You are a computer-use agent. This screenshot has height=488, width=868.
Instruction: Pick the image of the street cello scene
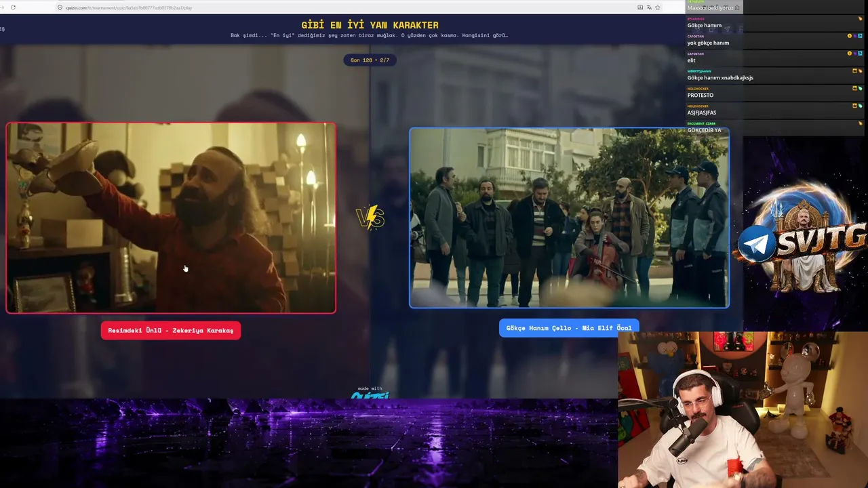click(x=569, y=218)
